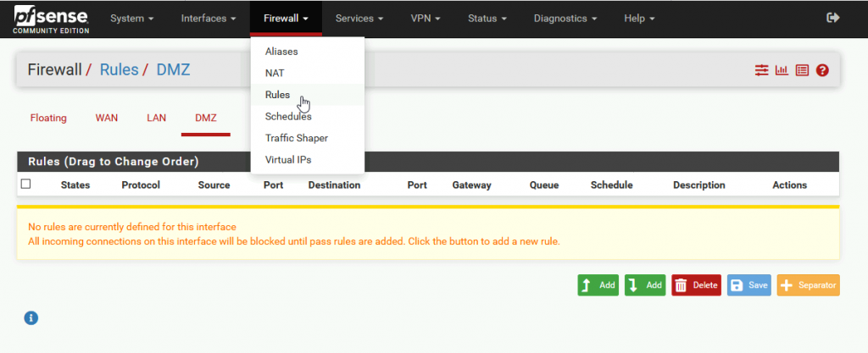Open the firewall log list icon
Screen dimensions: 868x353
(802, 70)
